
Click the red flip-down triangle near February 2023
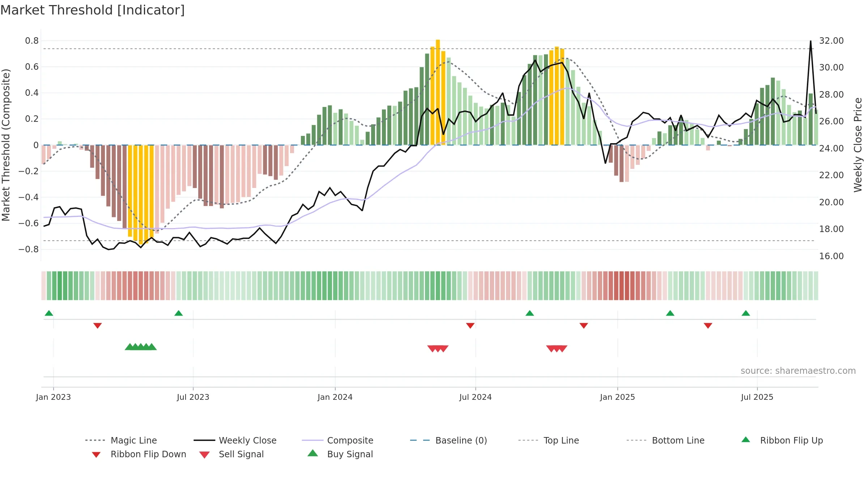click(x=98, y=326)
